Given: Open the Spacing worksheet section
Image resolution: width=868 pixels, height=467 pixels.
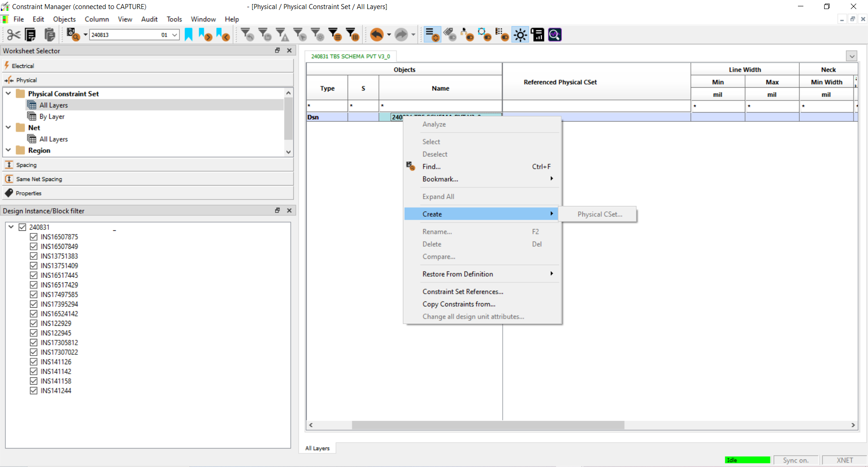Looking at the screenshot, I should (x=148, y=165).
